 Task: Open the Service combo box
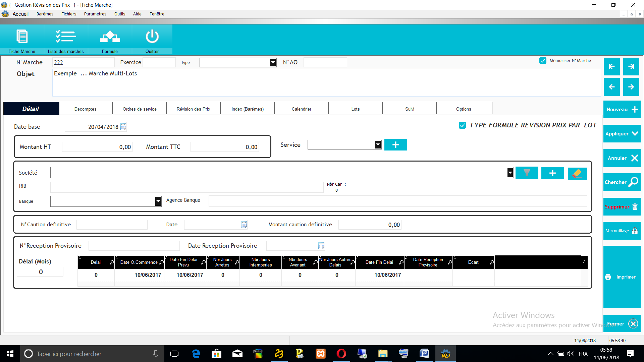pos(378,144)
